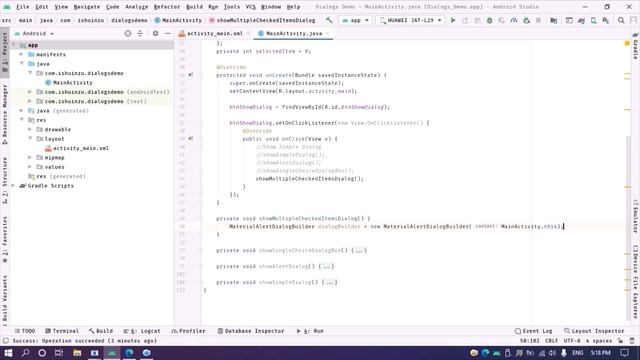Click the Apply Changes and Restart icon
This screenshot has height=360, width=640.
point(465,20)
